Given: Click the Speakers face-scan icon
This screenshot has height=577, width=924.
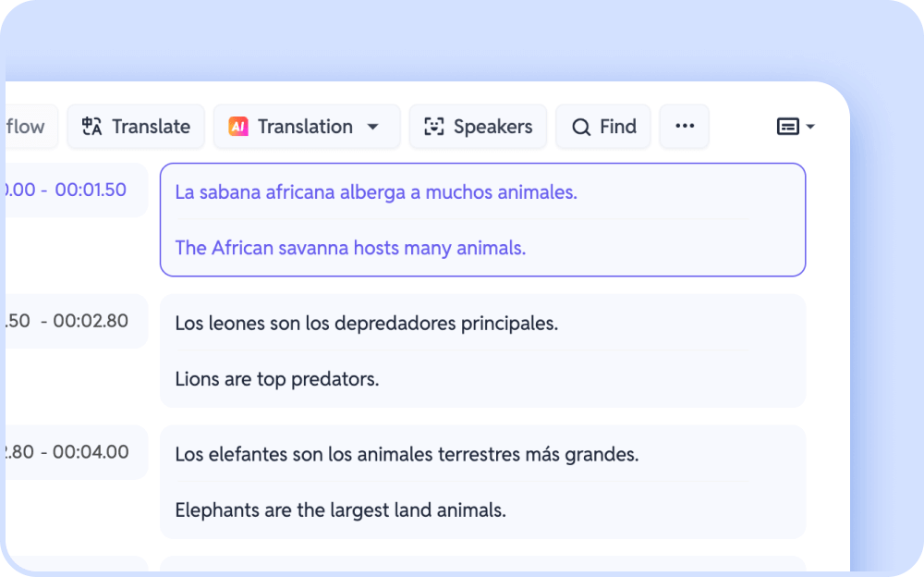Looking at the screenshot, I should pyautogui.click(x=433, y=127).
